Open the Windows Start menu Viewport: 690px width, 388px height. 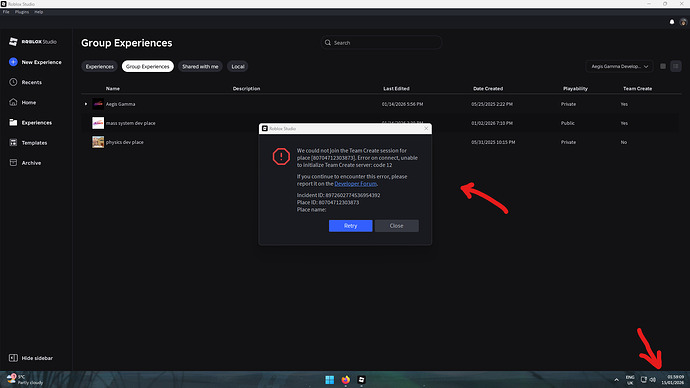point(329,380)
